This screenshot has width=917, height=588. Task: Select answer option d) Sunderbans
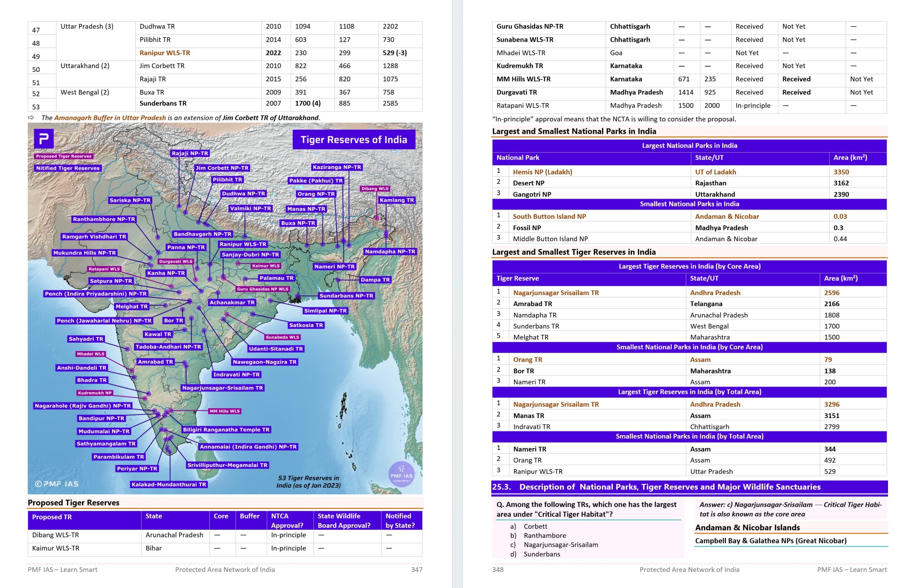541,554
